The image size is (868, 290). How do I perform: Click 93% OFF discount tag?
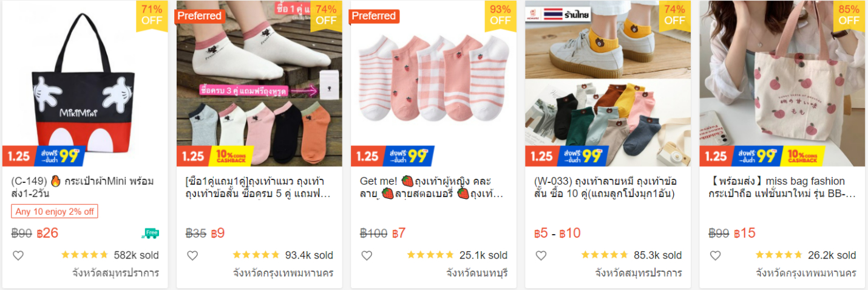click(x=500, y=15)
